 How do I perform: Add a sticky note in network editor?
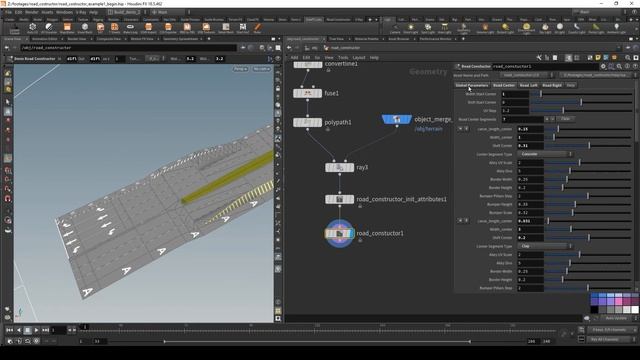coord(598,58)
